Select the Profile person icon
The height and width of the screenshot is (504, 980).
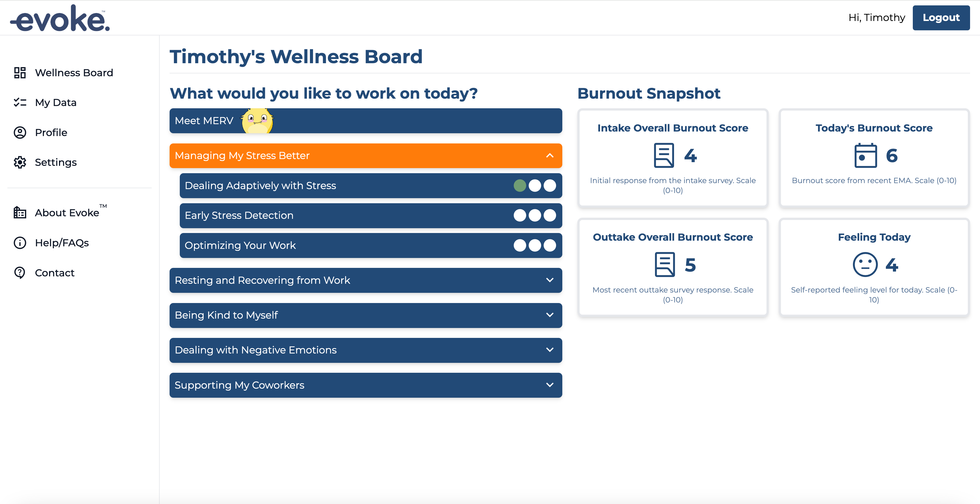tap(20, 132)
